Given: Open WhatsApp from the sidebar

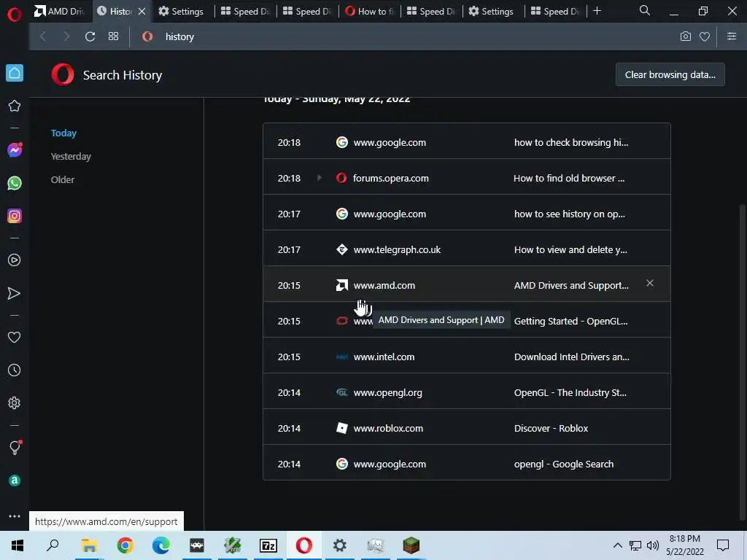Looking at the screenshot, I should [x=15, y=183].
